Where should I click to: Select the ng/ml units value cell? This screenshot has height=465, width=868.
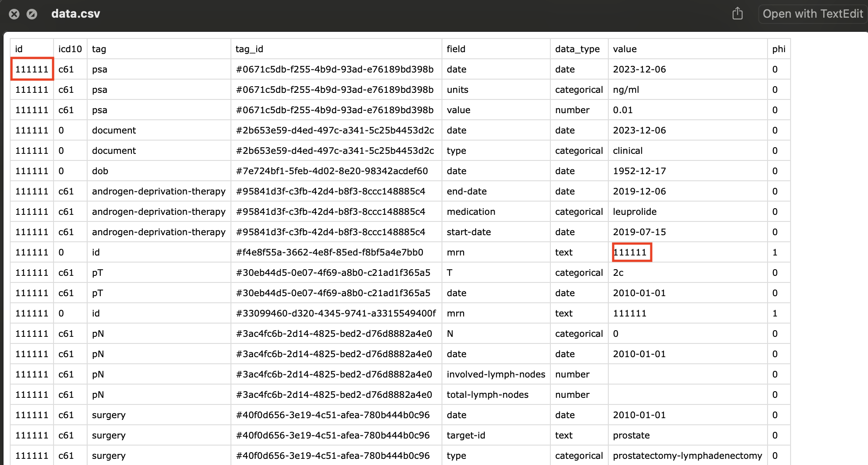[x=626, y=90]
